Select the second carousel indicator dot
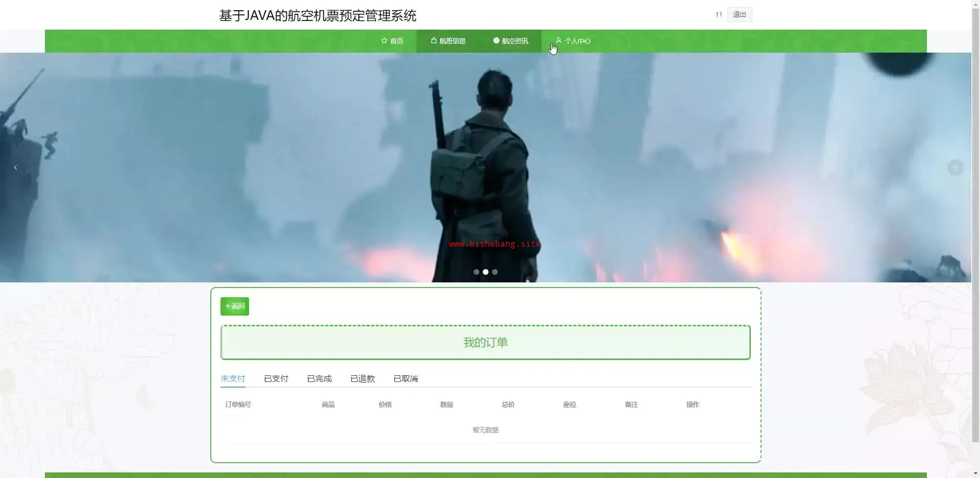The height and width of the screenshot is (478, 980). point(485,272)
